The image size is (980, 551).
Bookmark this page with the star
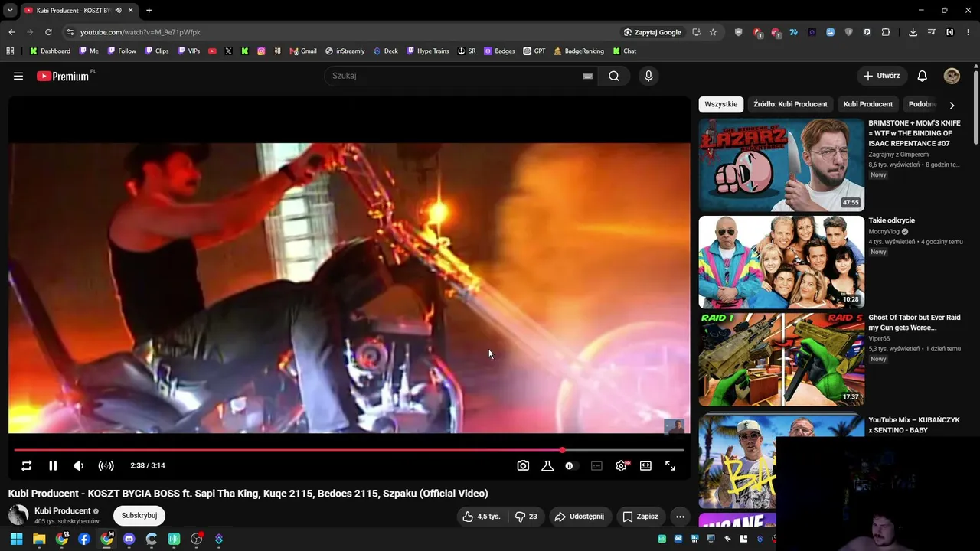coord(713,32)
